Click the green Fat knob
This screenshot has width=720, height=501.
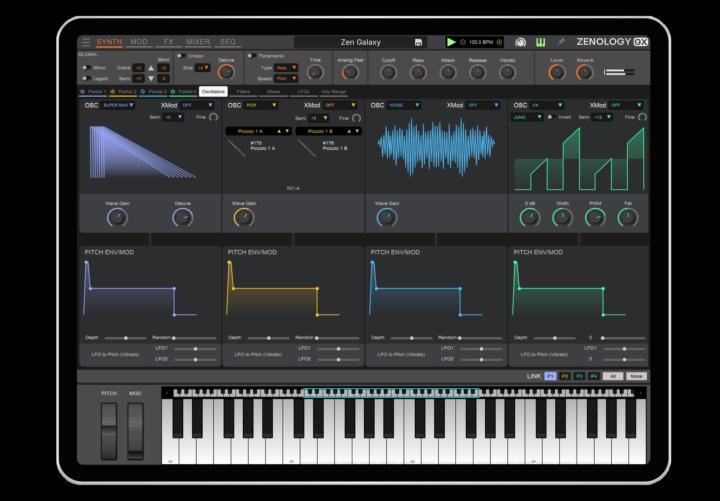point(628,218)
